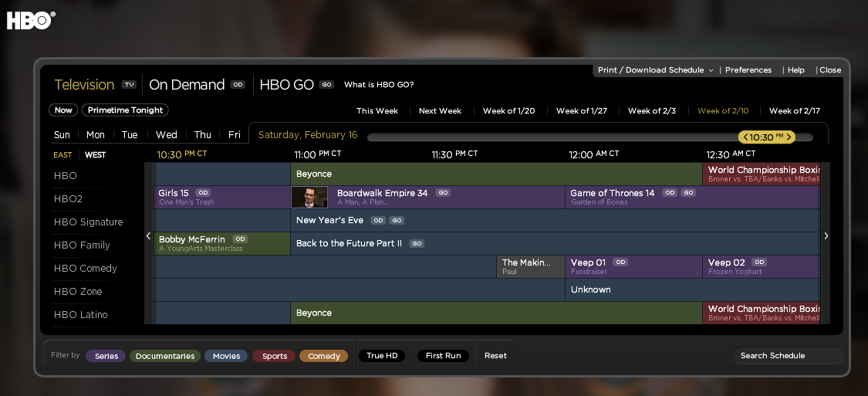868x396 pixels.
Task: Click the TV badge next to Television
Action: coord(129,85)
